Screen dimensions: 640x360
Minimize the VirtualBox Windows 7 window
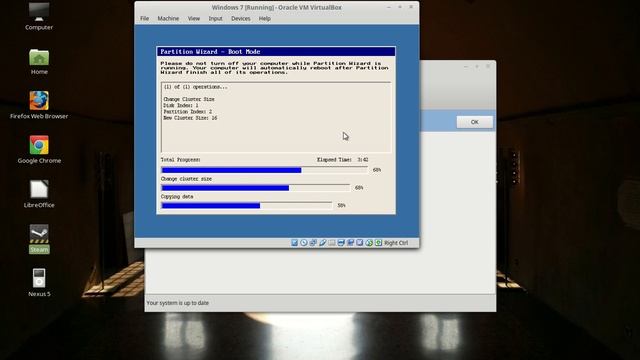[x=389, y=7]
